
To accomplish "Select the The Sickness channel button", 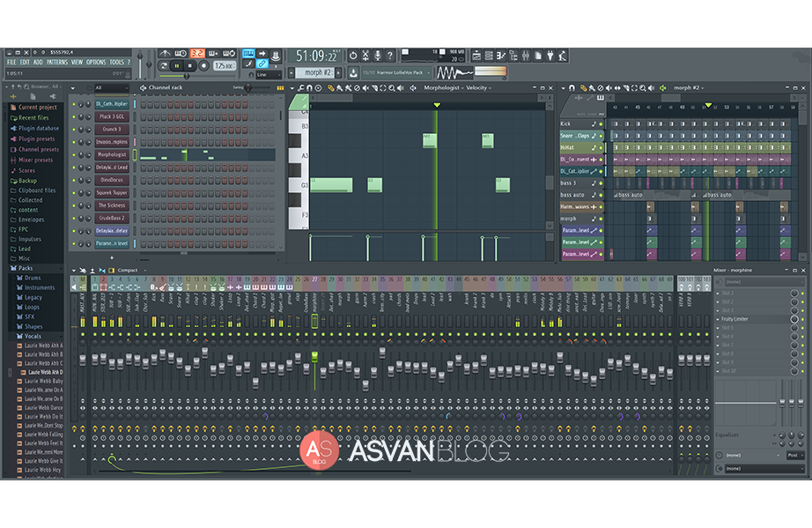I will click(112, 205).
